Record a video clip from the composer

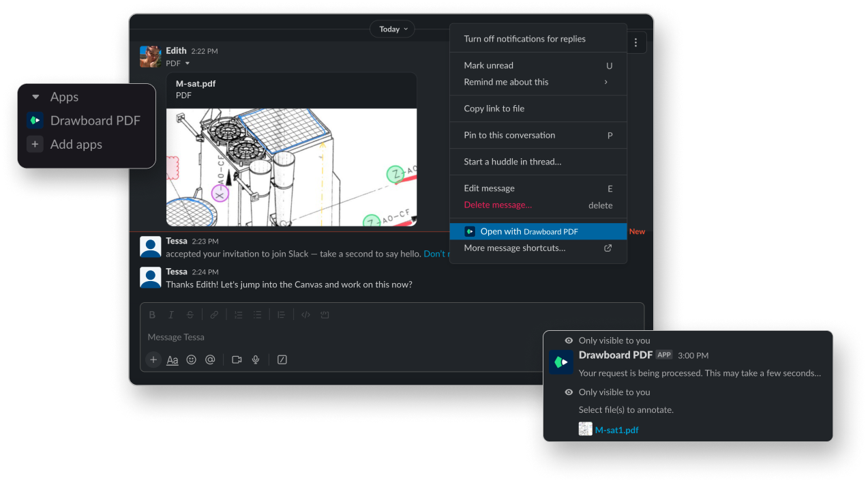coord(236,360)
